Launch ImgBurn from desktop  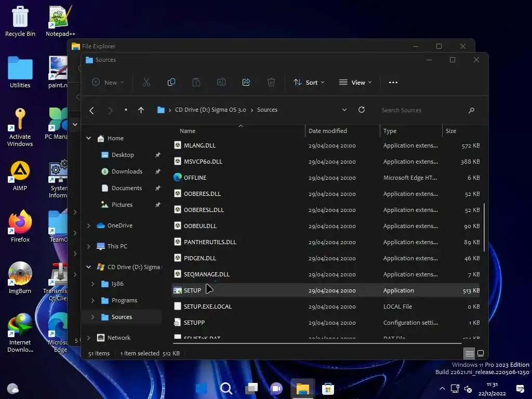pos(20,278)
